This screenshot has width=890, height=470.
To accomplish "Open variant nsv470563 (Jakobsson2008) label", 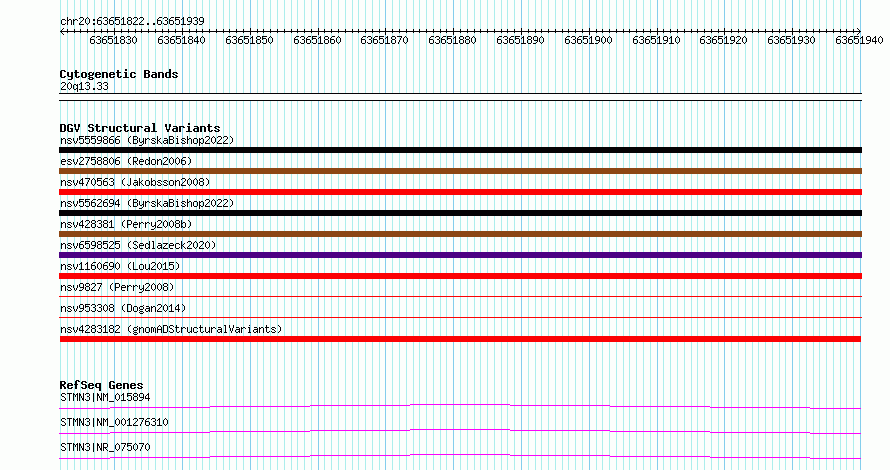I will point(135,182).
